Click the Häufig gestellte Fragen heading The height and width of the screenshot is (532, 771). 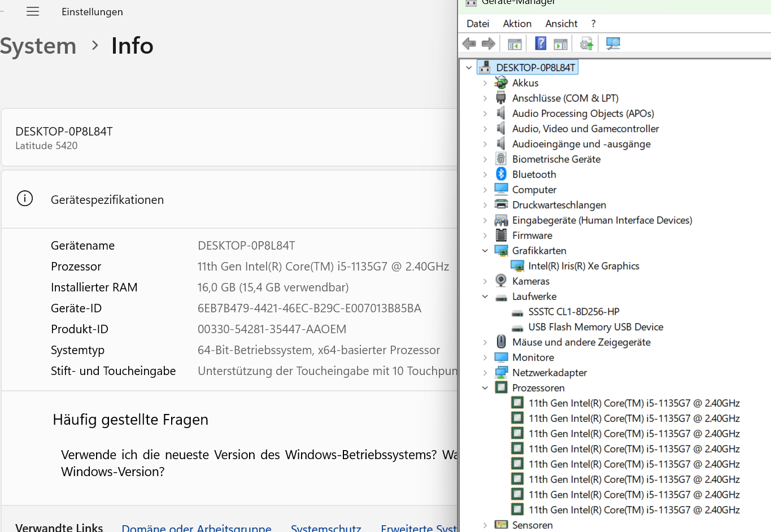pyautogui.click(x=130, y=420)
